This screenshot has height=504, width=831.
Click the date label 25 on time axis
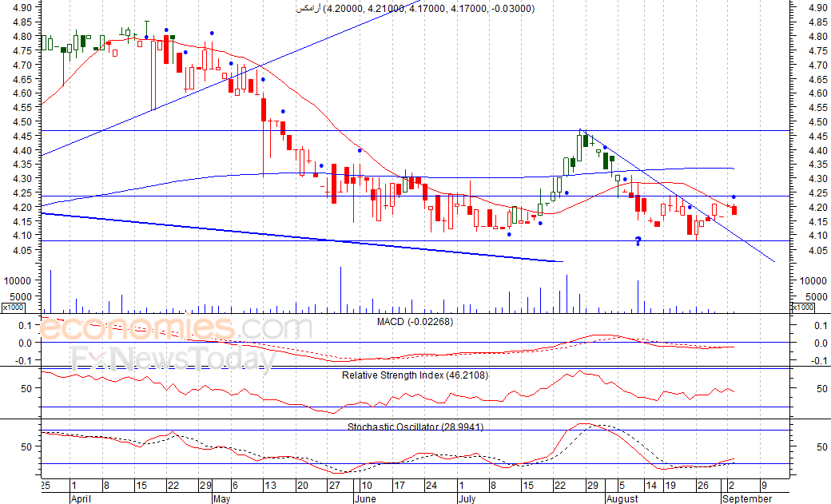point(46,486)
